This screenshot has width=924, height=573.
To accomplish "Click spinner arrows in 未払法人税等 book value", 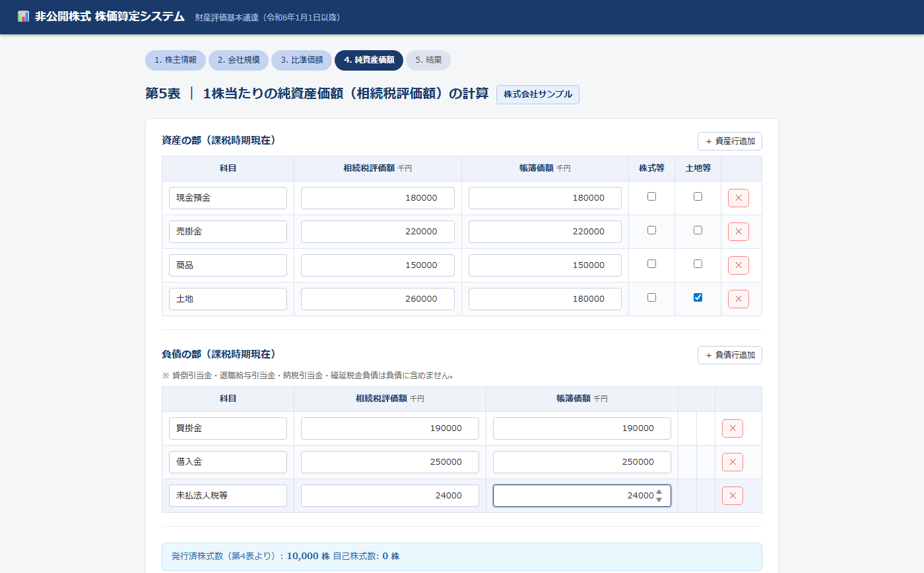I will point(659,496).
